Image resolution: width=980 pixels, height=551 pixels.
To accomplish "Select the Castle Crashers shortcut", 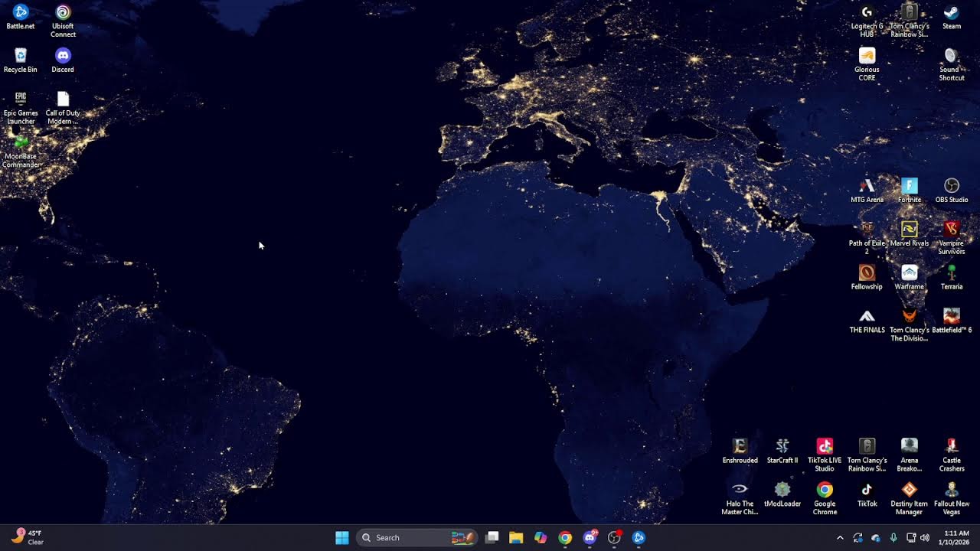I will [952, 455].
